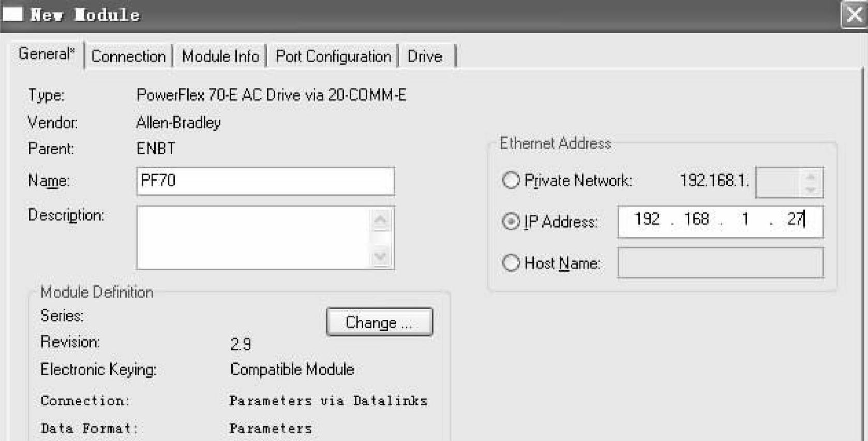Open the Drive tab
The image size is (868, 441).
(x=425, y=56)
